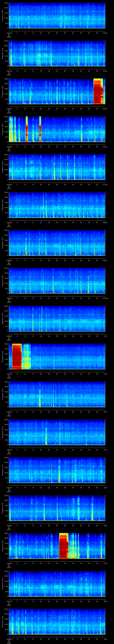This screenshot has height=644, width=114.
Task: Click the red burst near 10 seconds in the 3:55:00 spectrogram
Action: [x=27, y=129]
